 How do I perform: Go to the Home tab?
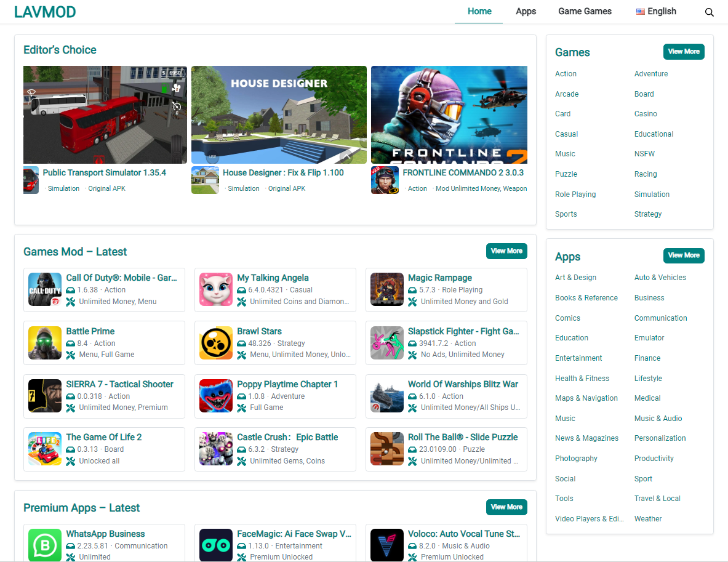pyautogui.click(x=479, y=12)
